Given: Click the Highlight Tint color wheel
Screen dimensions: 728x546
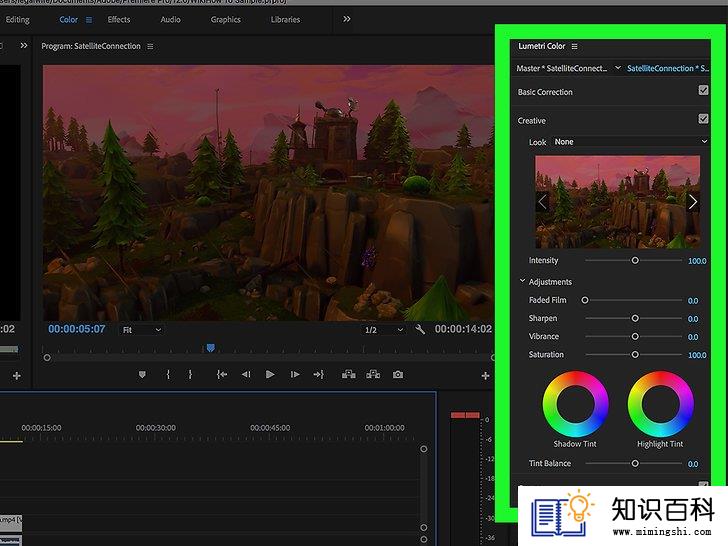Looking at the screenshot, I should [x=660, y=403].
